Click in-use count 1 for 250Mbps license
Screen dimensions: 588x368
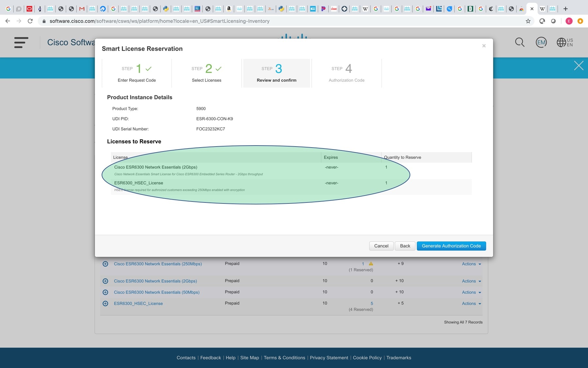(363, 264)
